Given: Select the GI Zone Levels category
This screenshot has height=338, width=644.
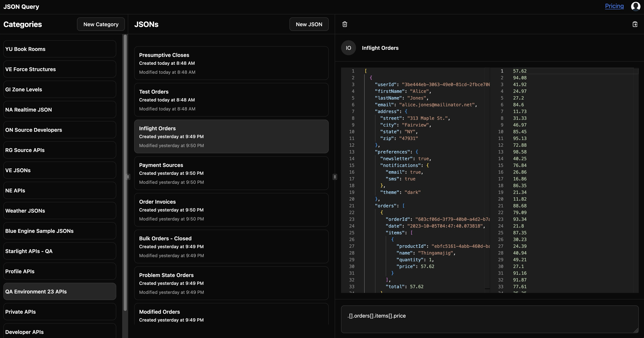Looking at the screenshot, I should 60,89.
